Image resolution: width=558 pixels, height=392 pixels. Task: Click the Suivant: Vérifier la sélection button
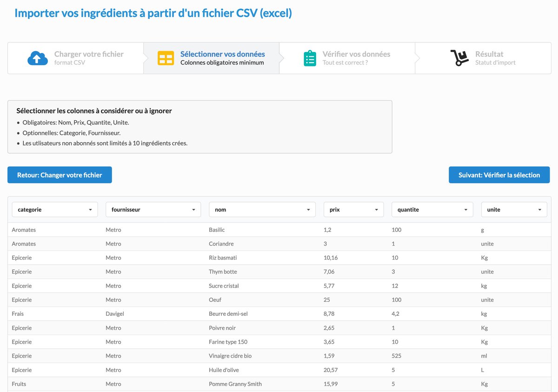[x=499, y=175]
